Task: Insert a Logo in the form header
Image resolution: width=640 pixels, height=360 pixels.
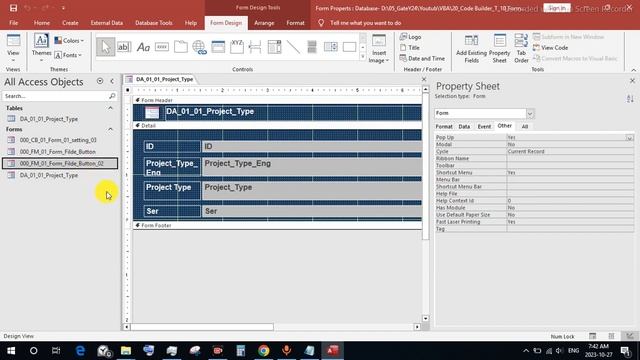Action: click(x=410, y=37)
